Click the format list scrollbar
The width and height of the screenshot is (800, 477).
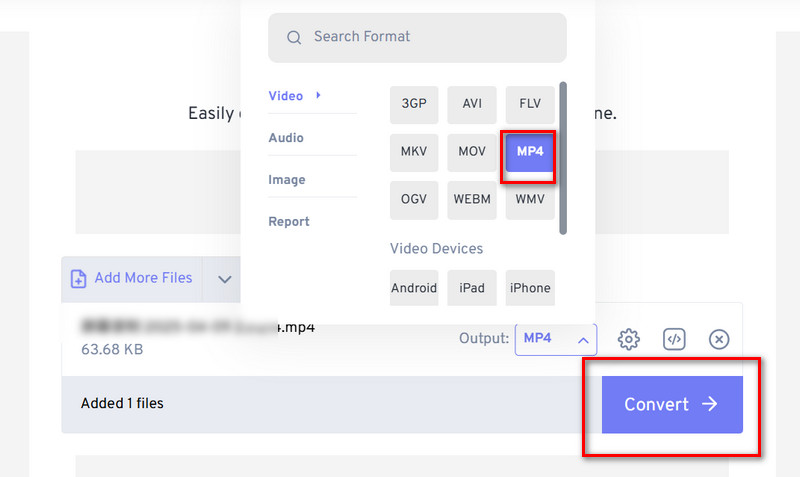(x=563, y=158)
